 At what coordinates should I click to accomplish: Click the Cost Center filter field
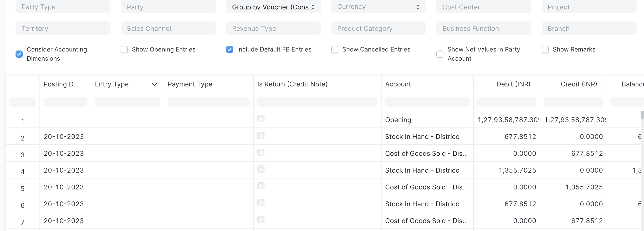pyautogui.click(x=483, y=7)
